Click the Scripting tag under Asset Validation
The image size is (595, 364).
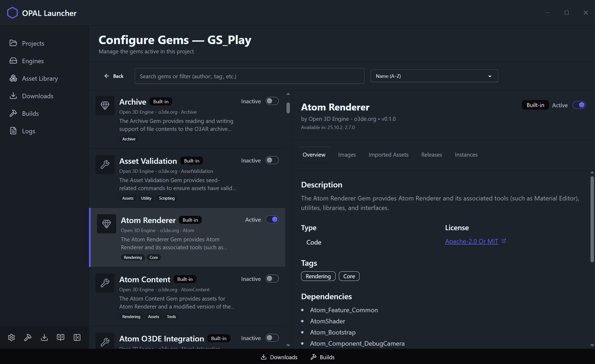coord(167,198)
